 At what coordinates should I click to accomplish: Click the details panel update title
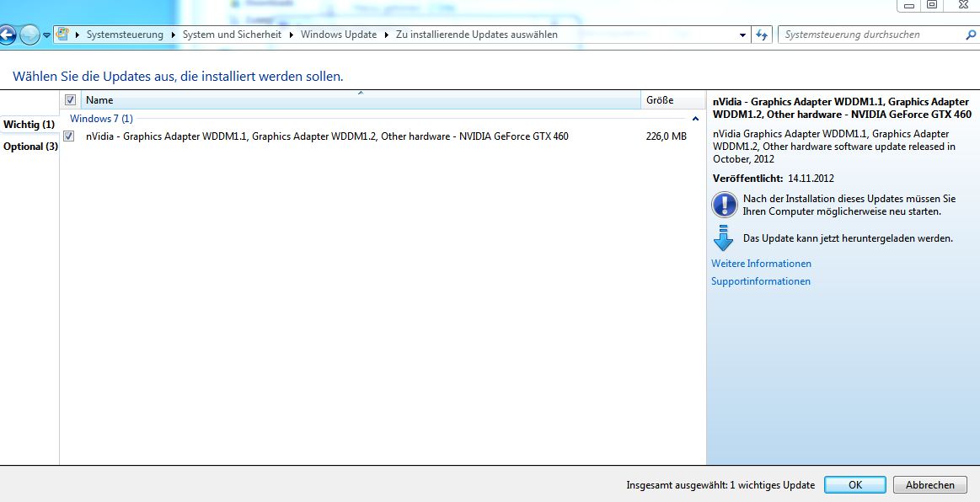coord(842,108)
